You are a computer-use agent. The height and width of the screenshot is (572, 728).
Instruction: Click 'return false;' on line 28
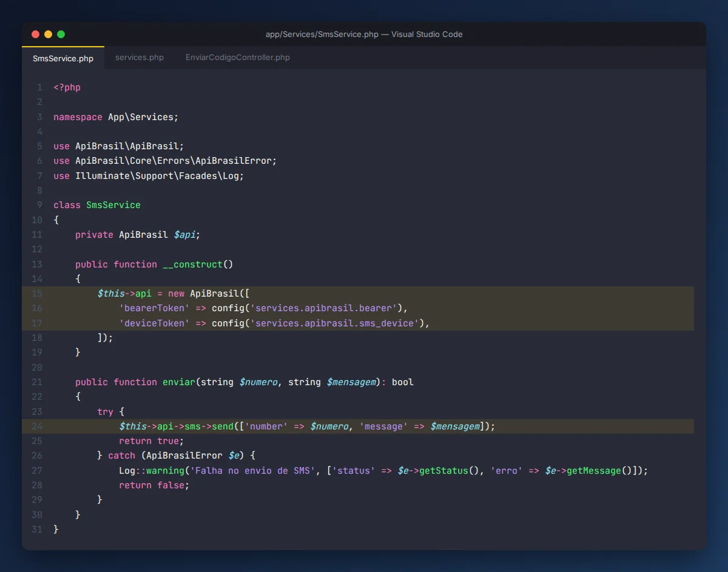point(154,485)
